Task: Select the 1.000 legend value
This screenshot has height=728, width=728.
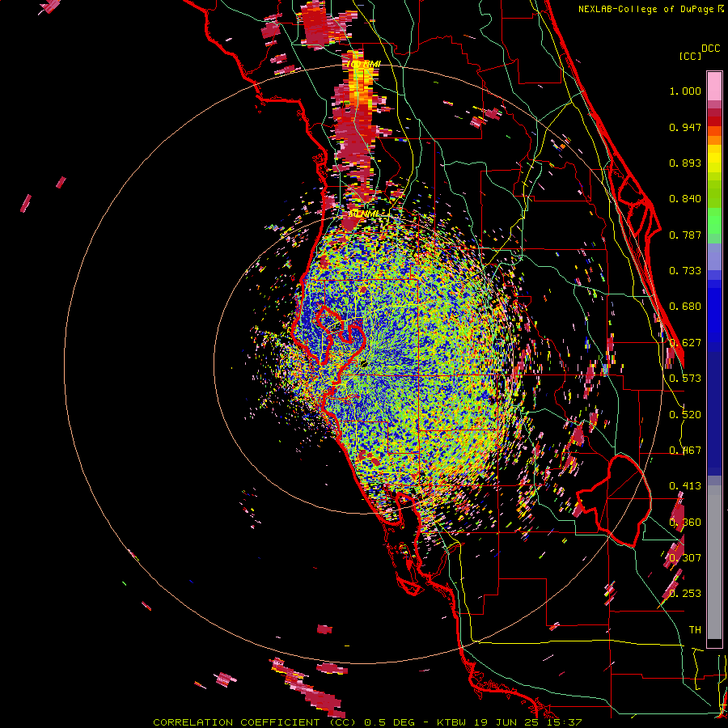Action: point(685,91)
